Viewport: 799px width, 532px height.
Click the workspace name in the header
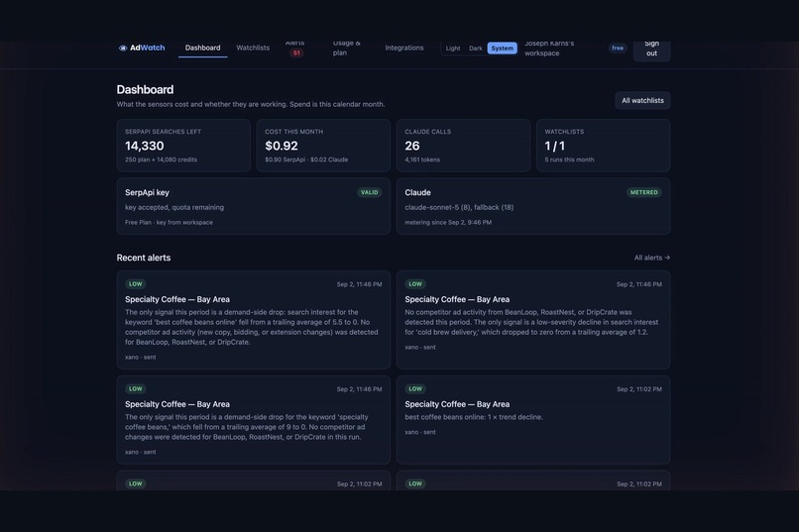pos(549,49)
